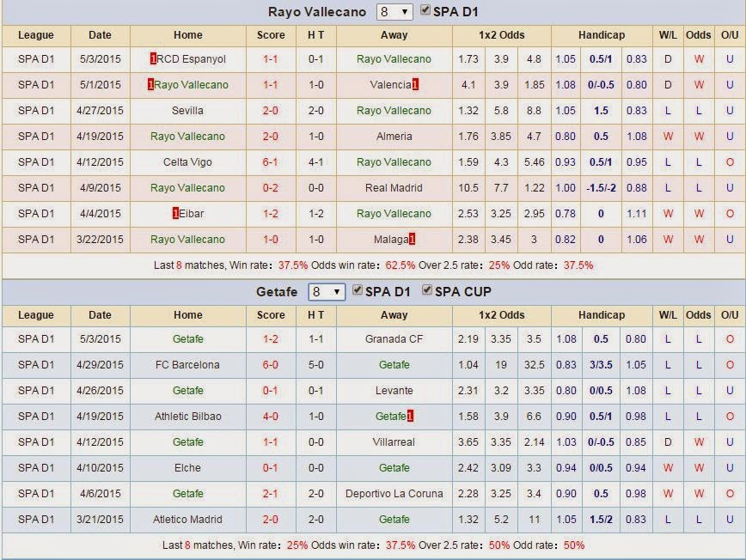Click Atletico Madrid in the home column
This screenshot has height=560, width=746.
point(187,519)
